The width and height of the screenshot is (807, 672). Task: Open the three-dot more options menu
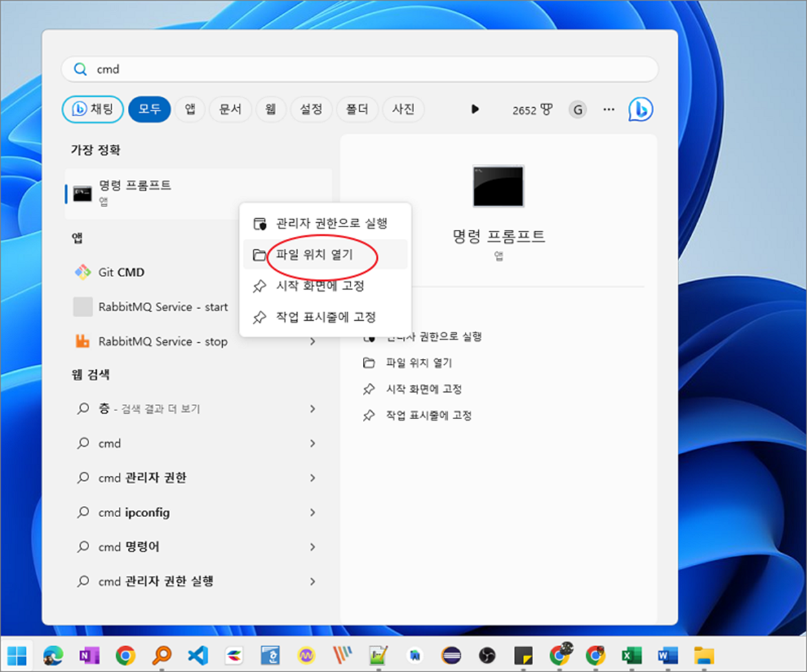pyautogui.click(x=609, y=109)
